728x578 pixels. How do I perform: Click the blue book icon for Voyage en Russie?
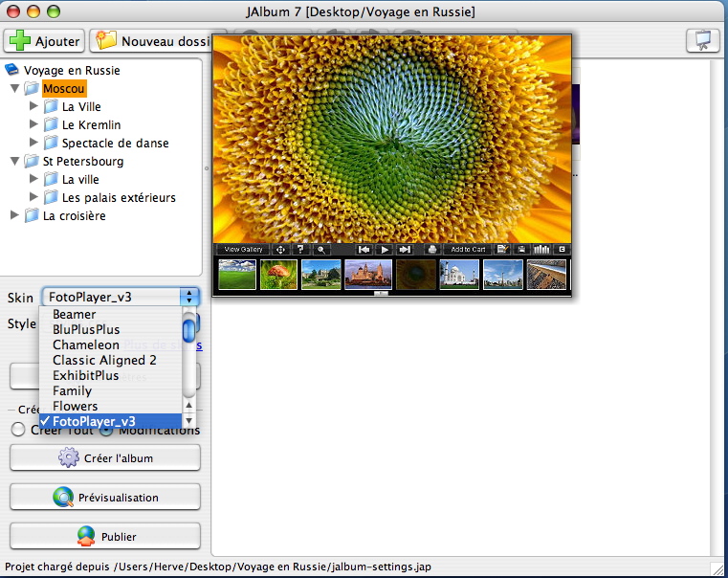pos(11,70)
